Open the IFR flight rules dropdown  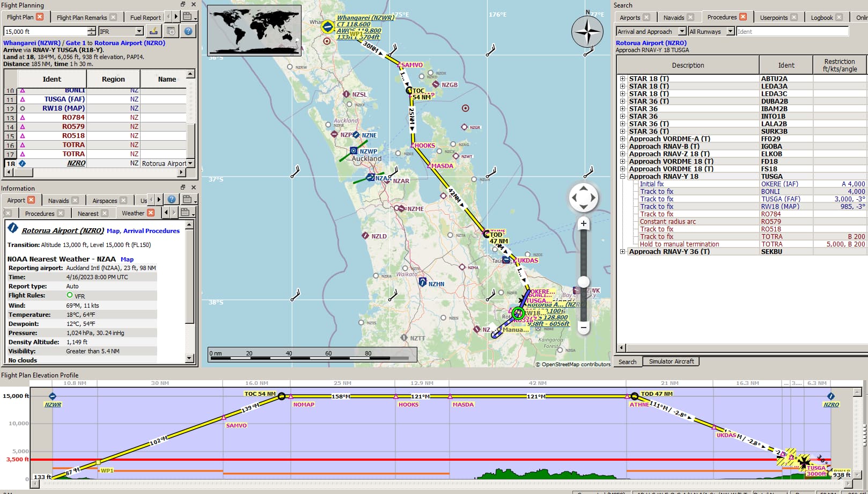121,32
